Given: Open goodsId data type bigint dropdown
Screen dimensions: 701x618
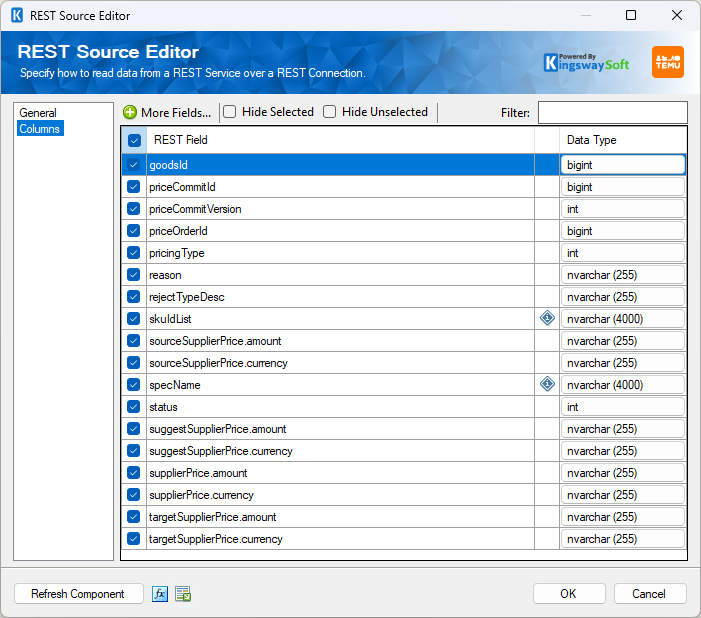Looking at the screenshot, I should coord(623,165).
